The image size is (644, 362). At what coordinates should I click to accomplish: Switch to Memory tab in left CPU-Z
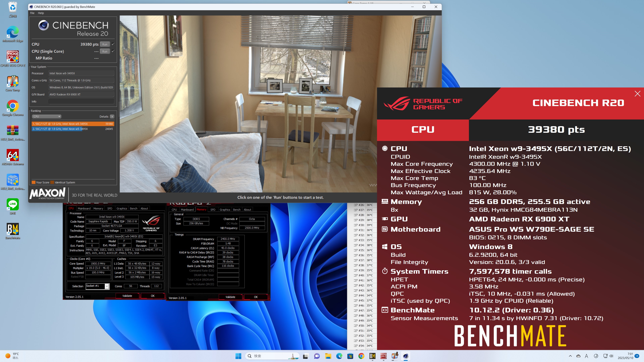click(98, 208)
